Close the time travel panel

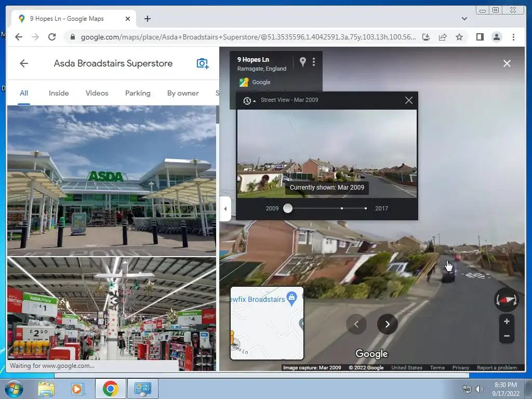(409, 100)
